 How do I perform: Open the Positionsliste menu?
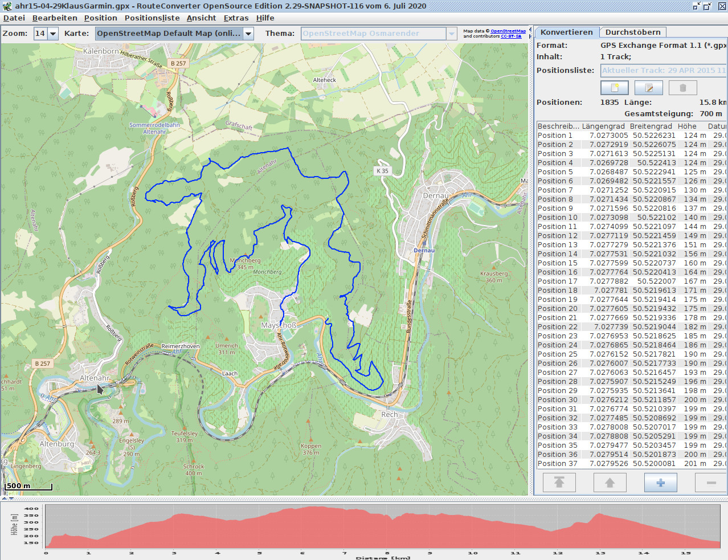[x=152, y=18]
